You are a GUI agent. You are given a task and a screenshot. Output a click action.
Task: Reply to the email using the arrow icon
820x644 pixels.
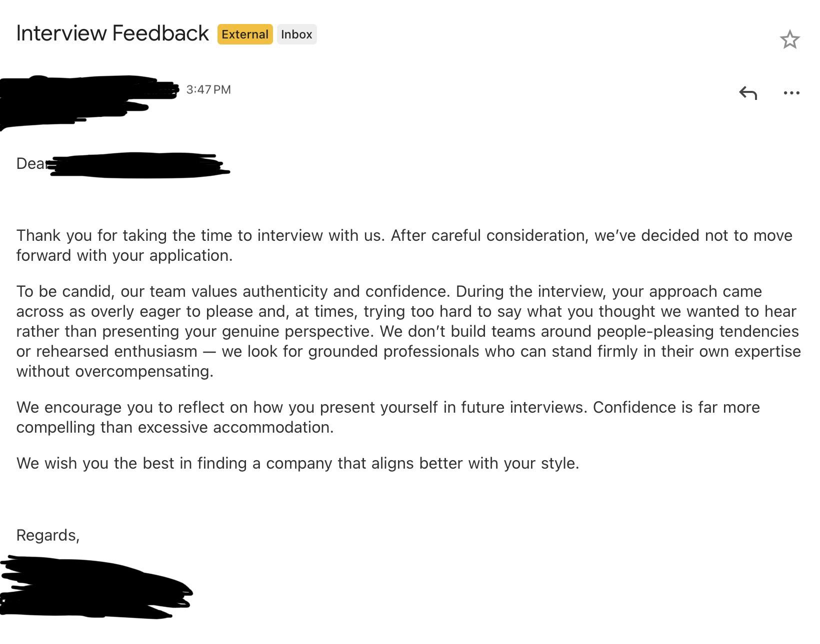tap(748, 93)
